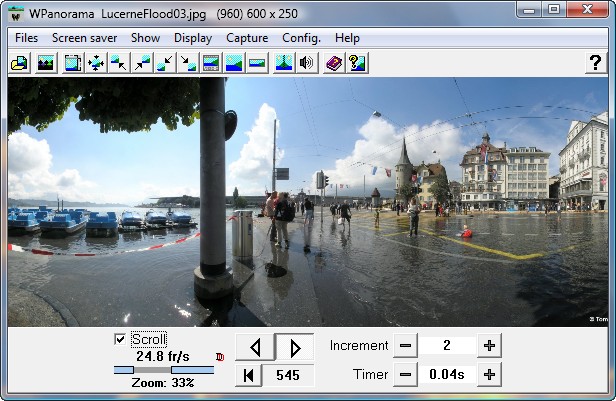
Task: Click the small red icon beside the frame rate
Action: pos(220,357)
